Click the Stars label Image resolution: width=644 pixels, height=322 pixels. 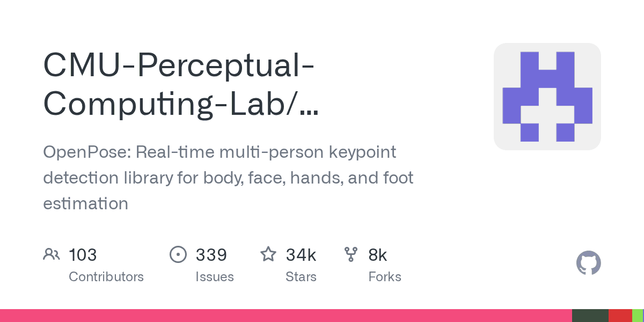point(301,277)
